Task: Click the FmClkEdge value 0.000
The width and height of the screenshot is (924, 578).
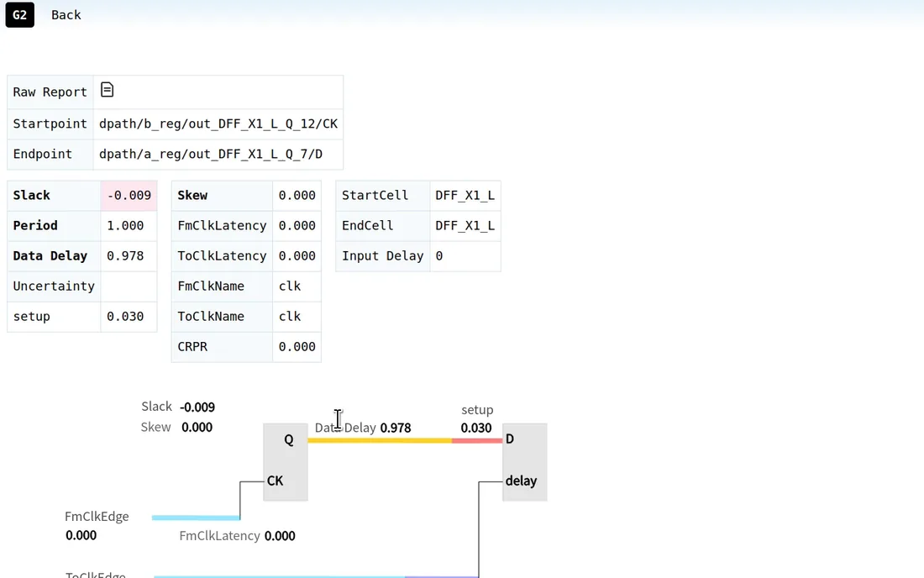Action: (x=81, y=536)
